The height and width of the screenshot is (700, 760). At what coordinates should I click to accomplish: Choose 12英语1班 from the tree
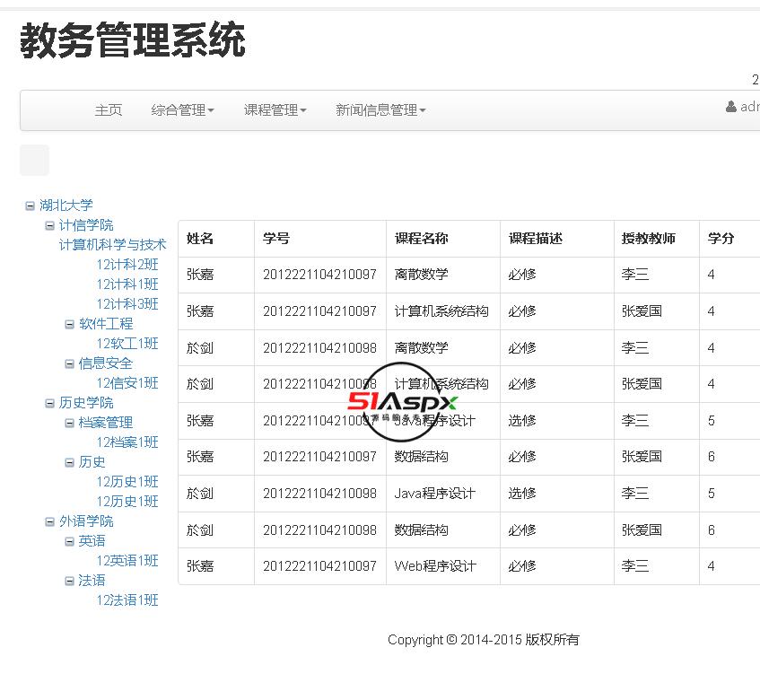click(127, 561)
